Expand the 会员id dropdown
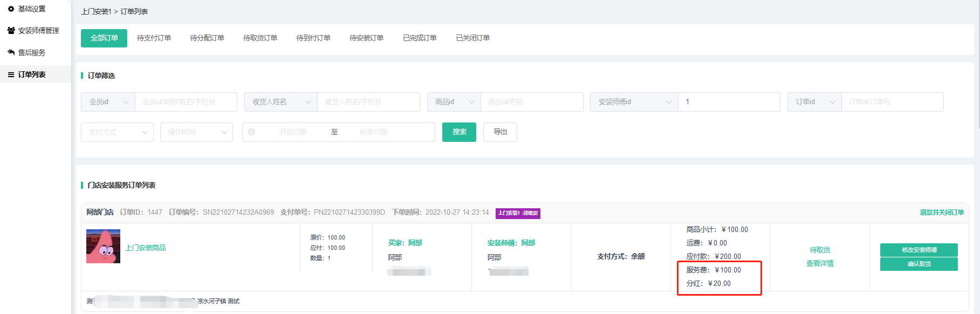 point(108,102)
